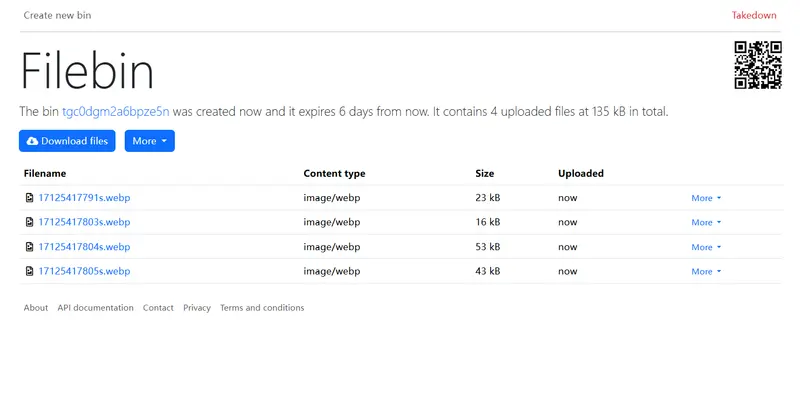The image size is (800, 408).
Task: Click the 53 kB size cell
Action: click(488, 247)
